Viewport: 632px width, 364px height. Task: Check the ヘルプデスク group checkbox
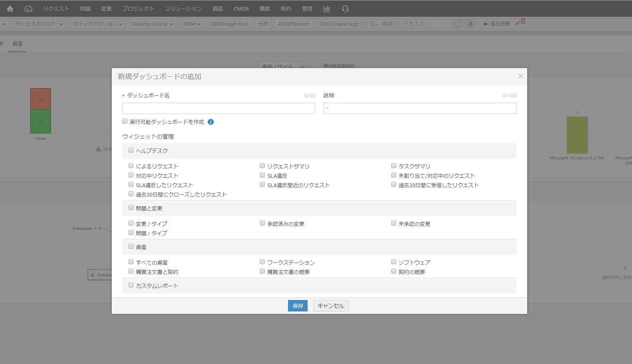(131, 150)
